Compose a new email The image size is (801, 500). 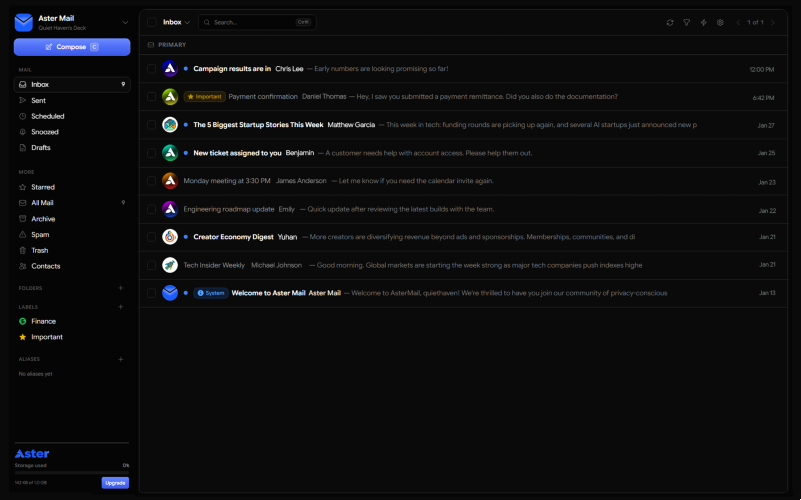pyautogui.click(x=72, y=47)
